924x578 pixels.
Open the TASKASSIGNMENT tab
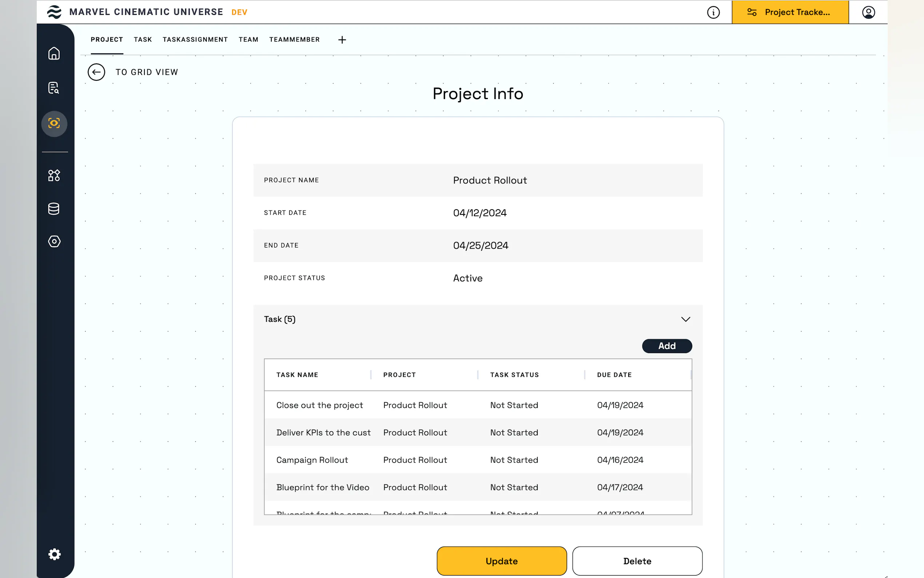195,40
